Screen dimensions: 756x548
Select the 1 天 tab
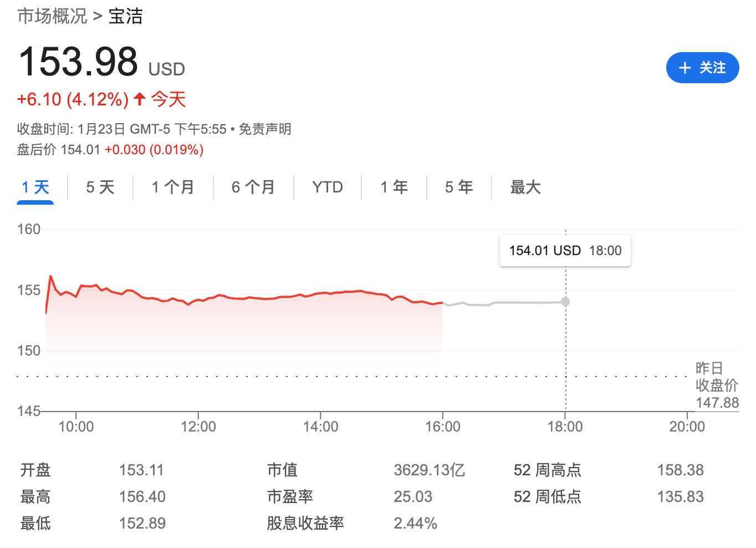coord(35,187)
